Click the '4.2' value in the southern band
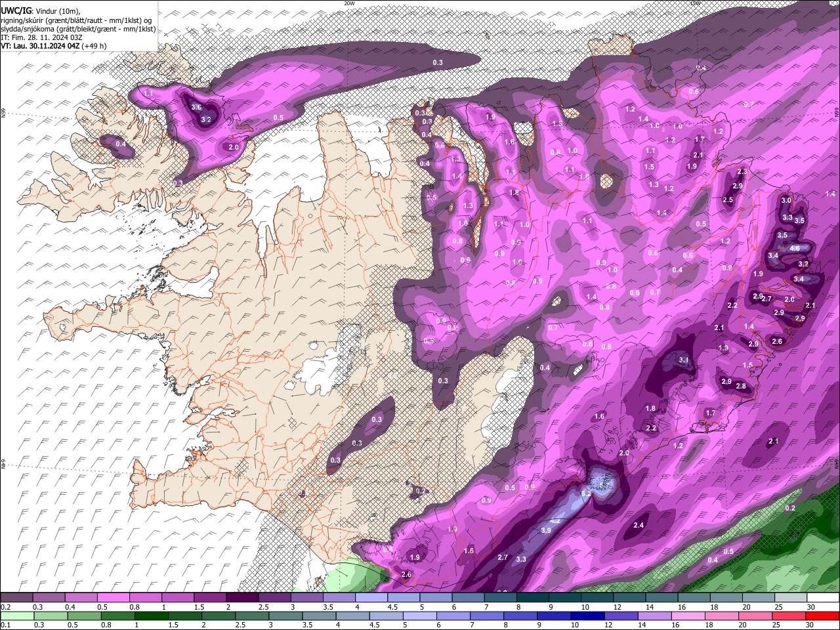 point(555,520)
